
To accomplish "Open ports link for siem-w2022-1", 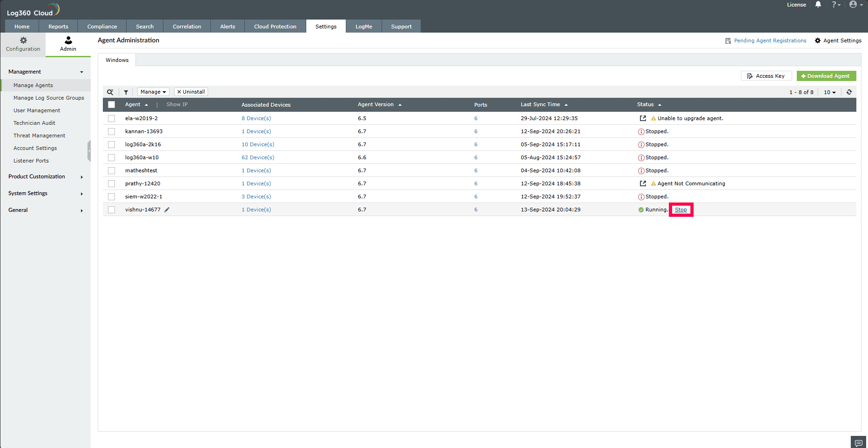I will (476, 197).
